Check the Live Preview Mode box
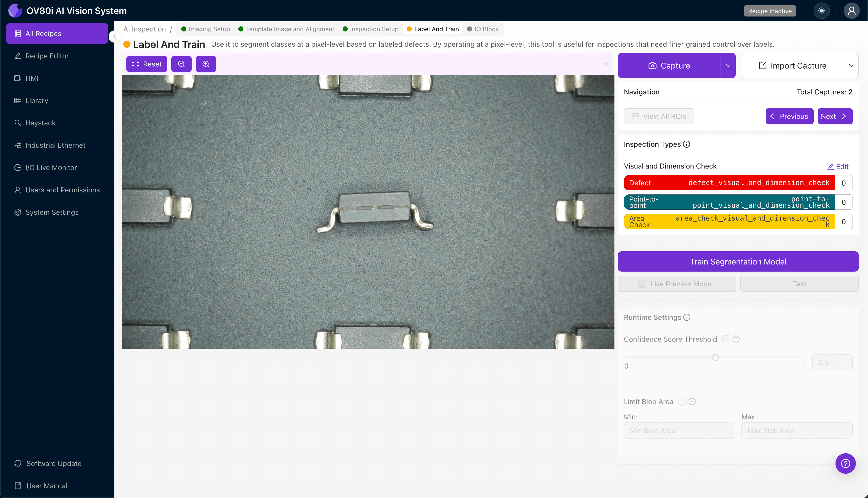This screenshot has width=868, height=498. pyautogui.click(x=642, y=284)
